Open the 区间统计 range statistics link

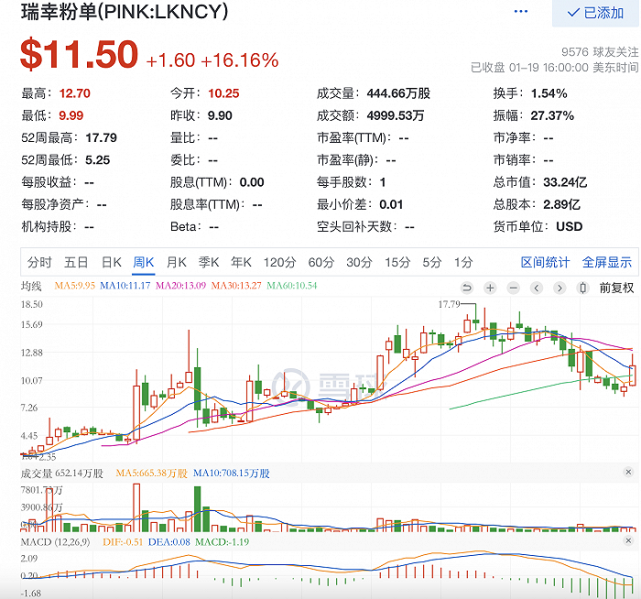tap(545, 262)
